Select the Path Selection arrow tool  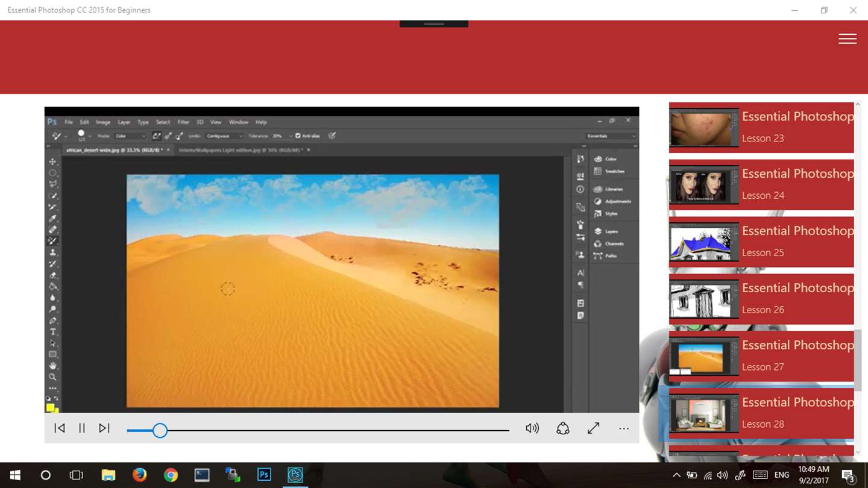coord(53,343)
